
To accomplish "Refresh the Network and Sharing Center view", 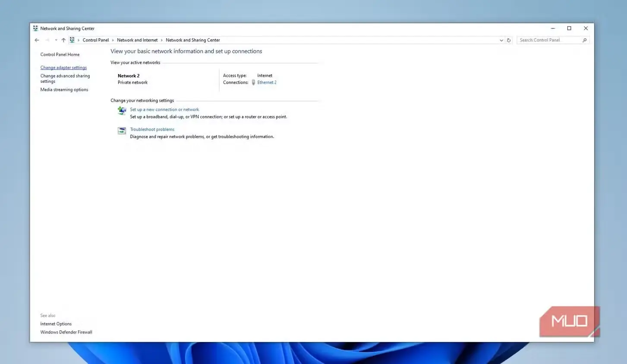I will coord(509,40).
